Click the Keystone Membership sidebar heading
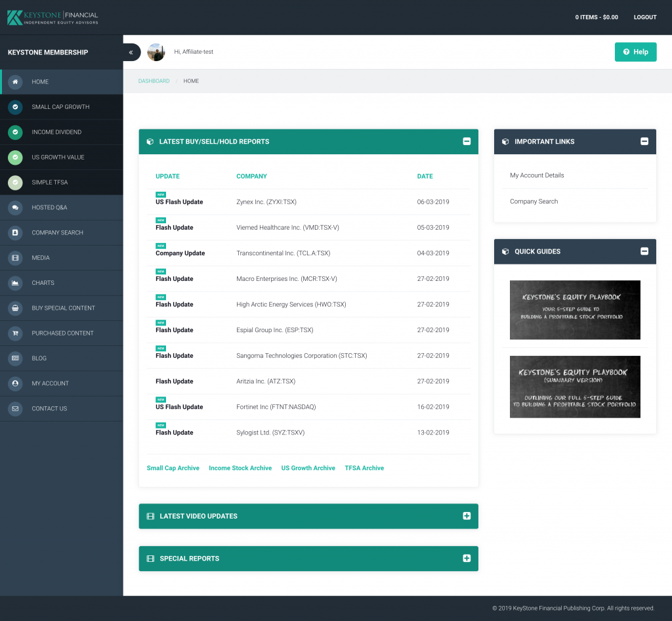This screenshot has height=621, width=672. coord(48,53)
